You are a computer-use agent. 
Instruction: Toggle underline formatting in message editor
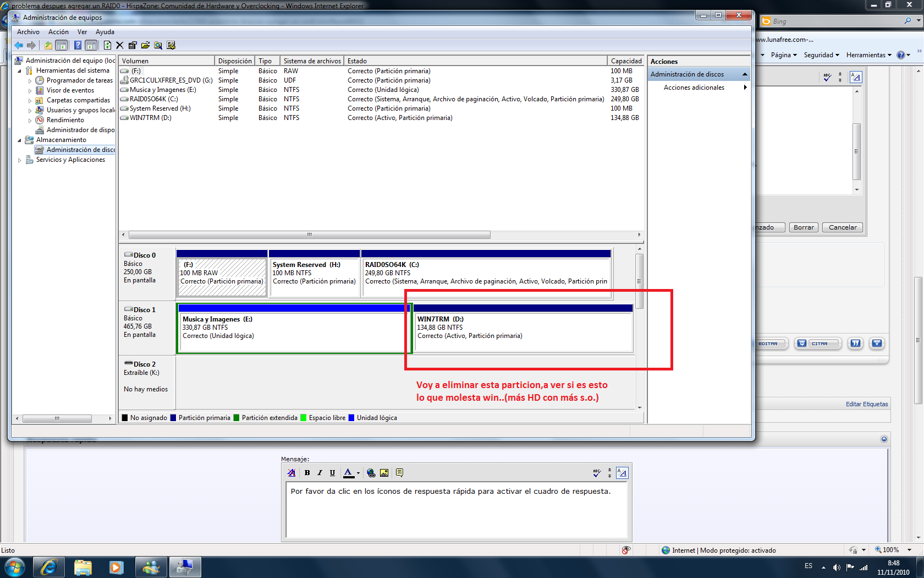332,473
